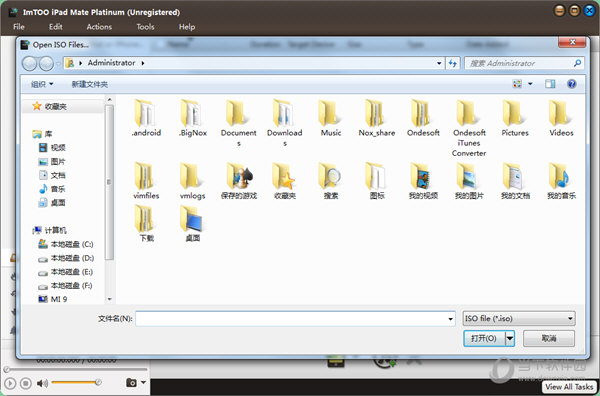Click the 文件名 input field

coord(295,319)
